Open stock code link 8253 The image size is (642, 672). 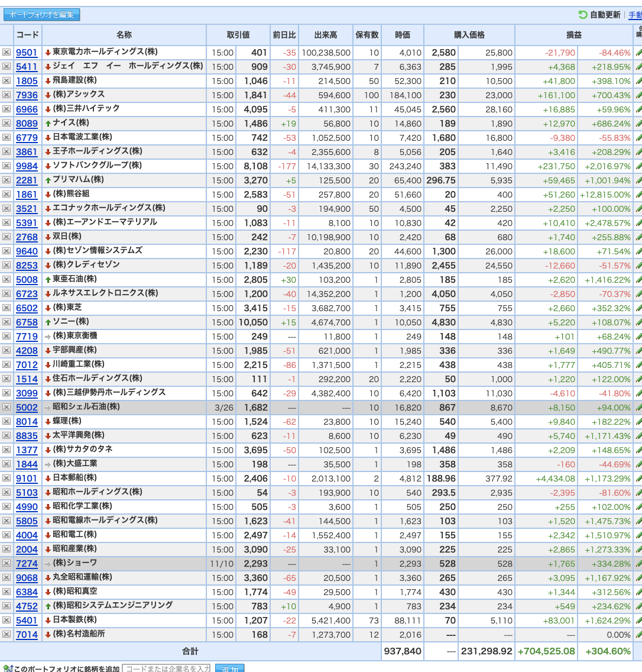[x=27, y=265]
